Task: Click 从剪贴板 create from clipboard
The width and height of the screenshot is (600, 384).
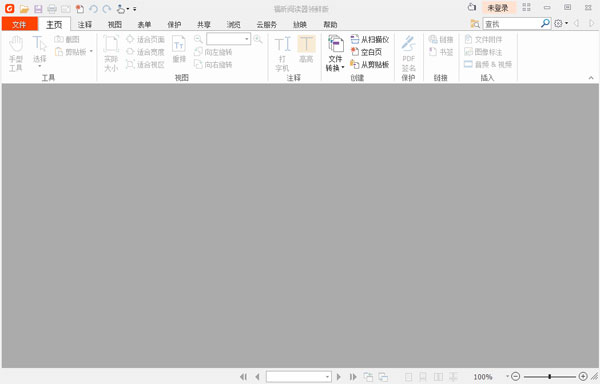Action: tap(370, 64)
